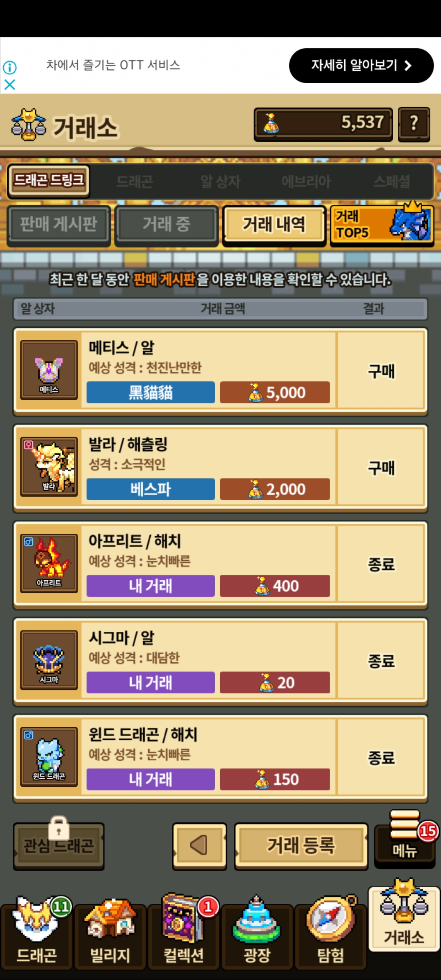Open 거래 TOP5 ranking
Viewport: 441px width, 980px height.
click(382, 224)
